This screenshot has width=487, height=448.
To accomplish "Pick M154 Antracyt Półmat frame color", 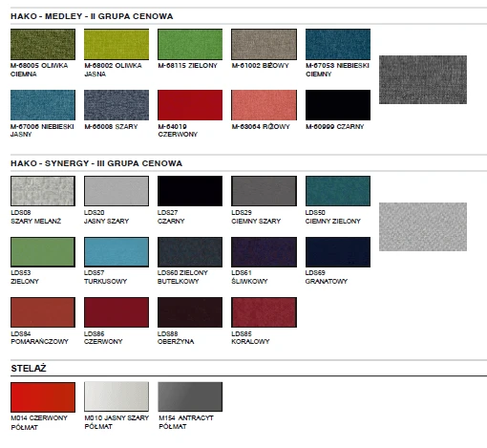I will coord(190,396).
